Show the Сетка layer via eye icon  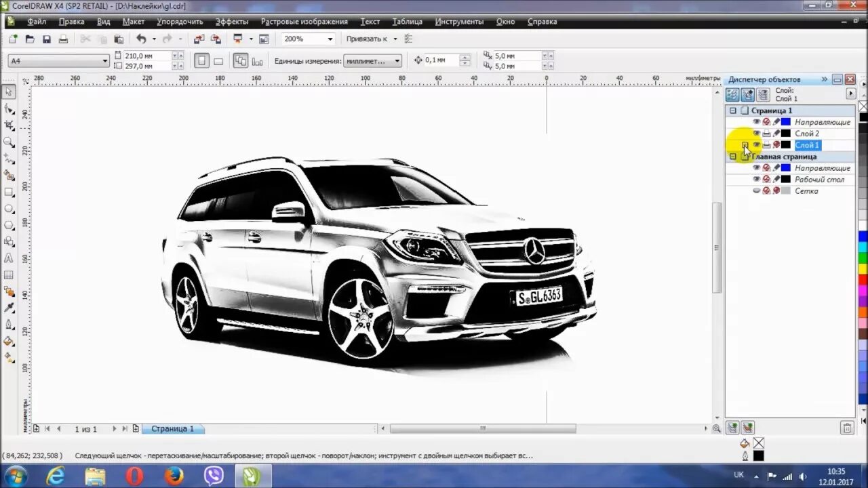coord(757,191)
